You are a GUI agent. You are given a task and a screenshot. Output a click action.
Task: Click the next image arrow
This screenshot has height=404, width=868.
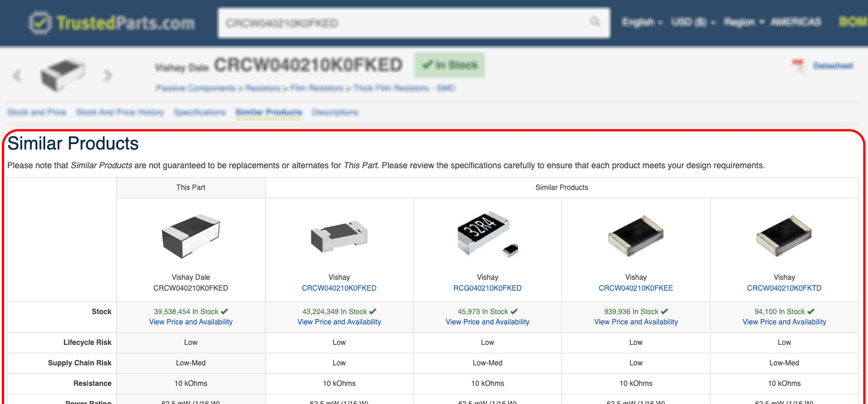(x=108, y=75)
